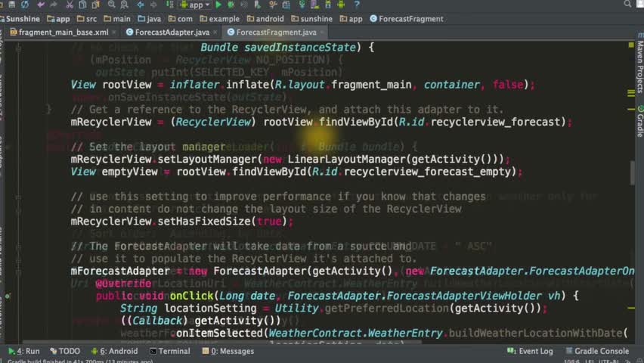The width and height of the screenshot is (644, 363).
Task: Start debugging with the bug icon
Action: 231,5
